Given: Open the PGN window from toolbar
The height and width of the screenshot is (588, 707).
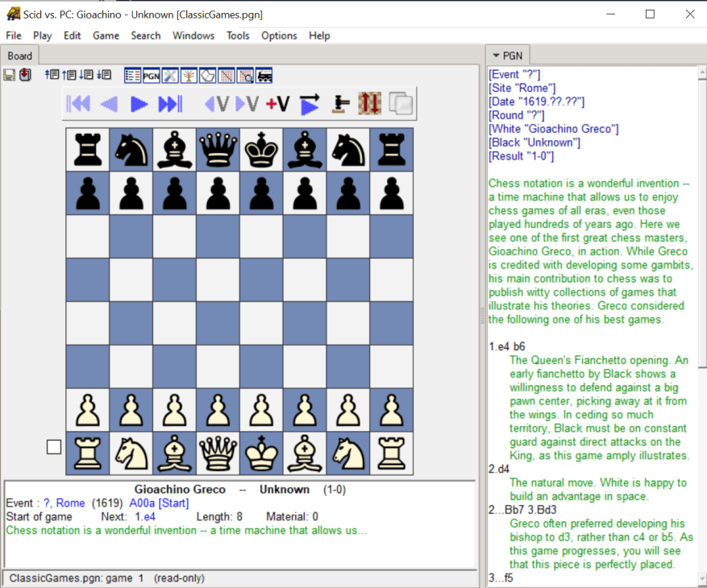Looking at the screenshot, I should tap(151, 76).
